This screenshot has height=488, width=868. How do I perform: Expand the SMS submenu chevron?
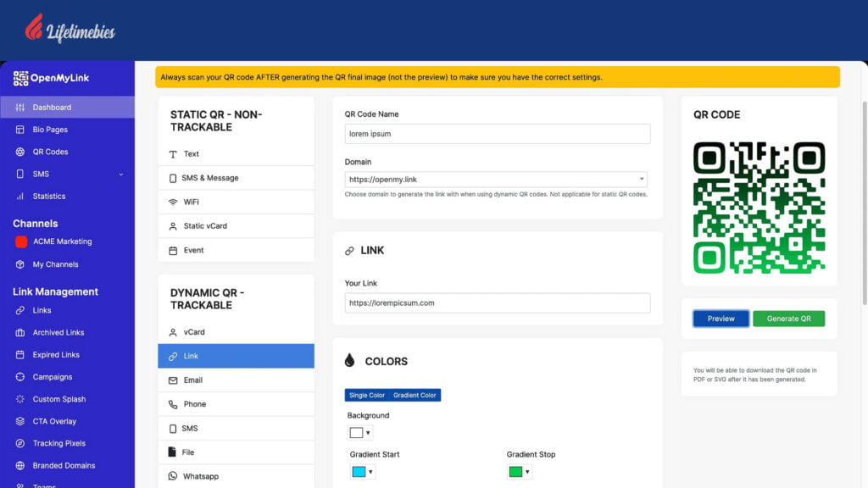pos(120,175)
